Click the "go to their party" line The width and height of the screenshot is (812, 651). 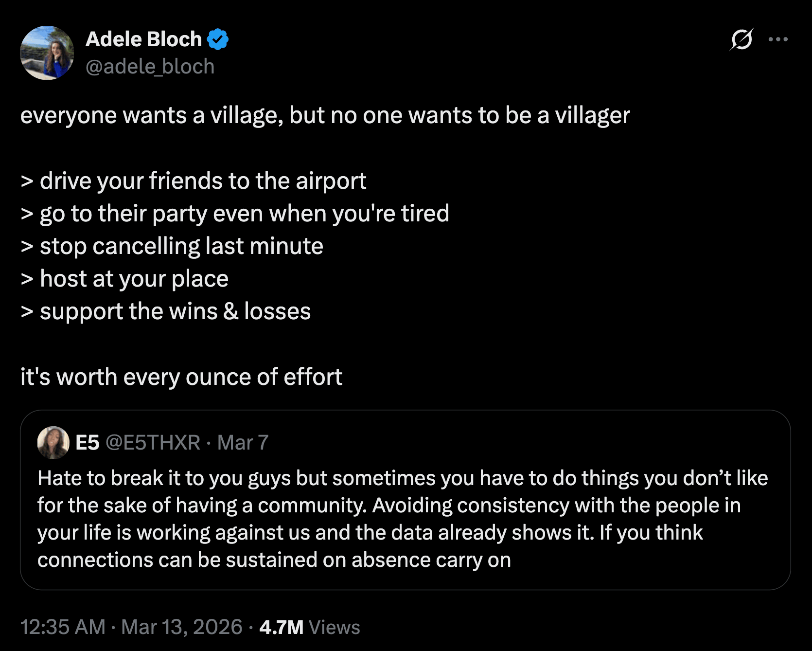point(244,214)
